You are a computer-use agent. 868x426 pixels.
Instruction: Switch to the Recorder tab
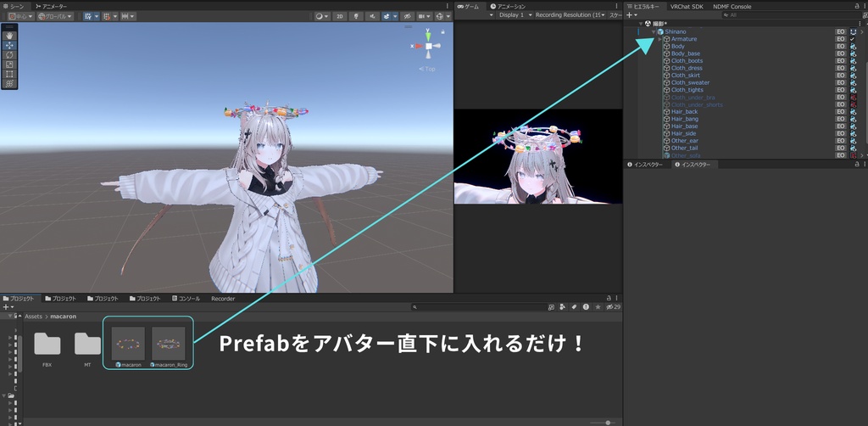(223, 299)
